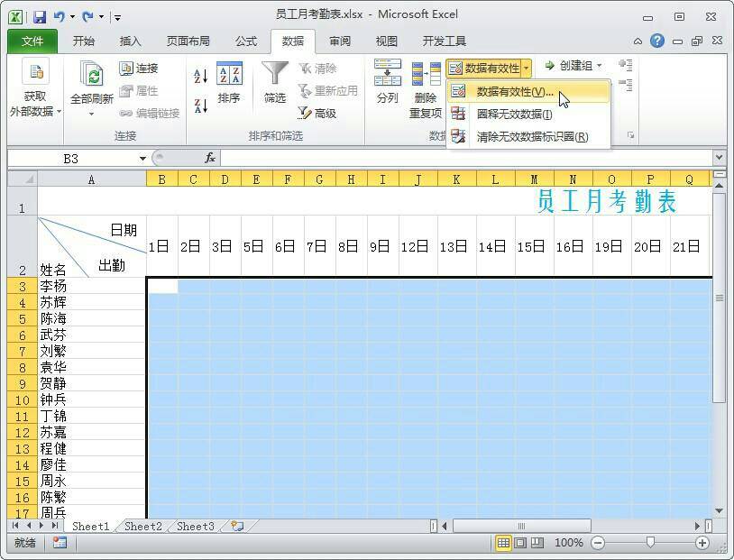Click 高级 (Advanced) filter button

coord(317,113)
